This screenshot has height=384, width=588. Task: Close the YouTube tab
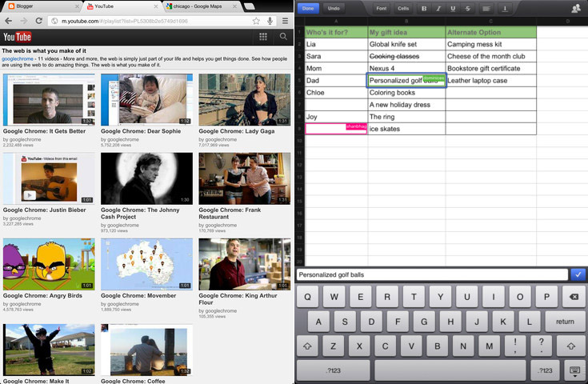click(156, 6)
